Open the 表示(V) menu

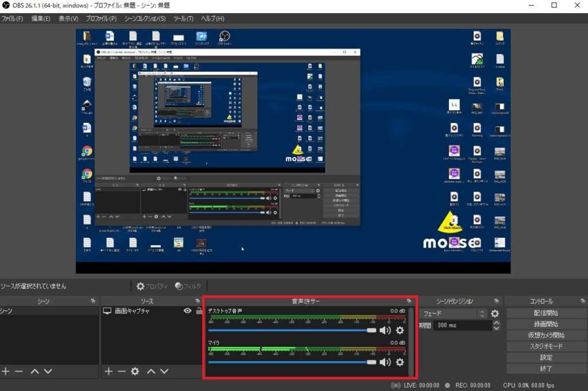click(67, 18)
